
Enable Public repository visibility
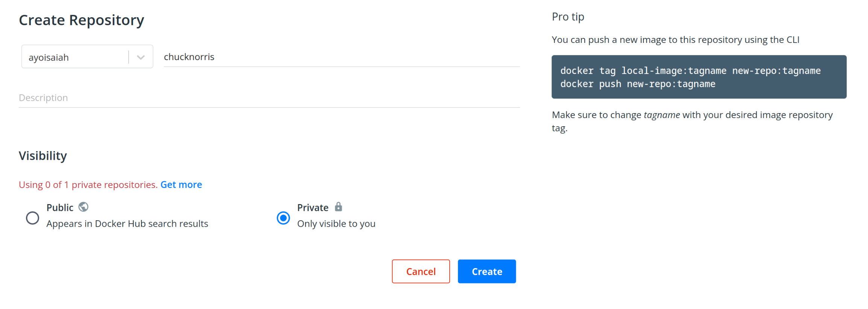(32, 218)
